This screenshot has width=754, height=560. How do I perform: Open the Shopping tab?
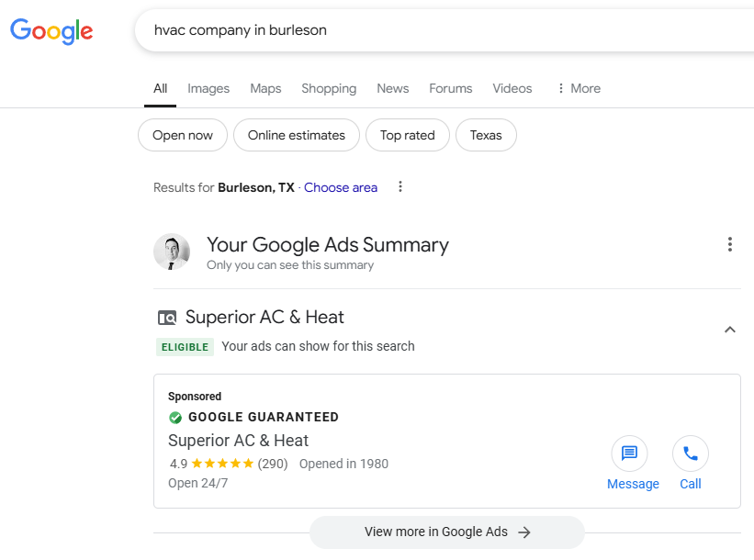(x=329, y=88)
